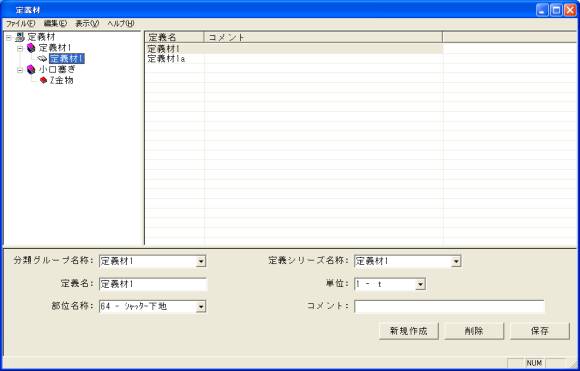Viewport: 580px width, 371px height.
Task: Open the 定義シリーズ名称 dropdown
Action: click(x=456, y=262)
